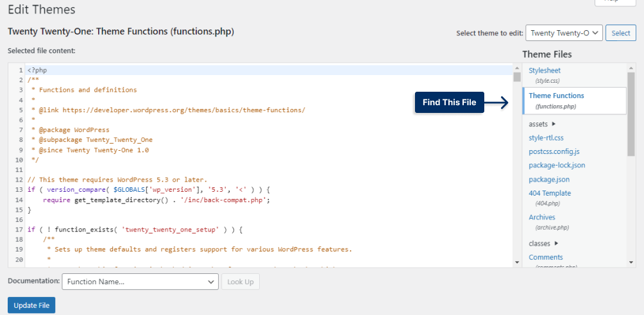Click the 'requires WordPress 5.3 or later' comment
This screenshot has height=315, width=644.
(x=117, y=180)
